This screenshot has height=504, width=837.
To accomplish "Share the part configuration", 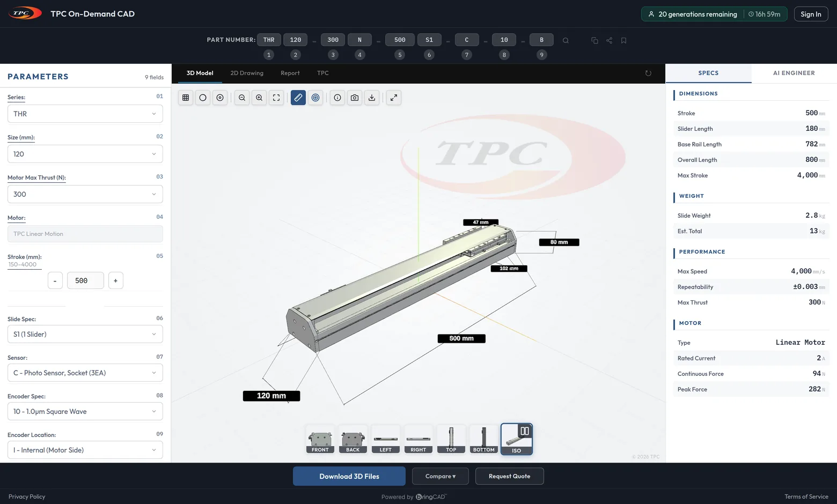I will click(609, 40).
